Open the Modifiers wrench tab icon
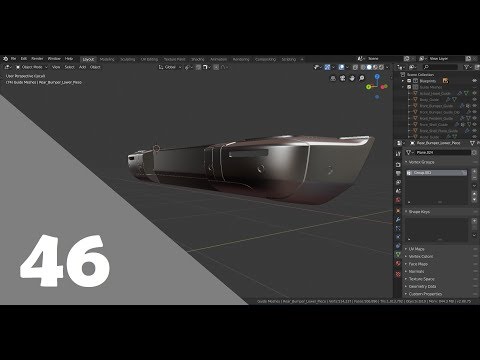 tap(398, 220)
